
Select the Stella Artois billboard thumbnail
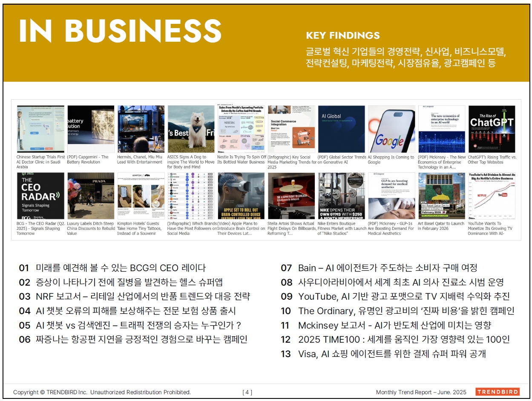point(291,196)
